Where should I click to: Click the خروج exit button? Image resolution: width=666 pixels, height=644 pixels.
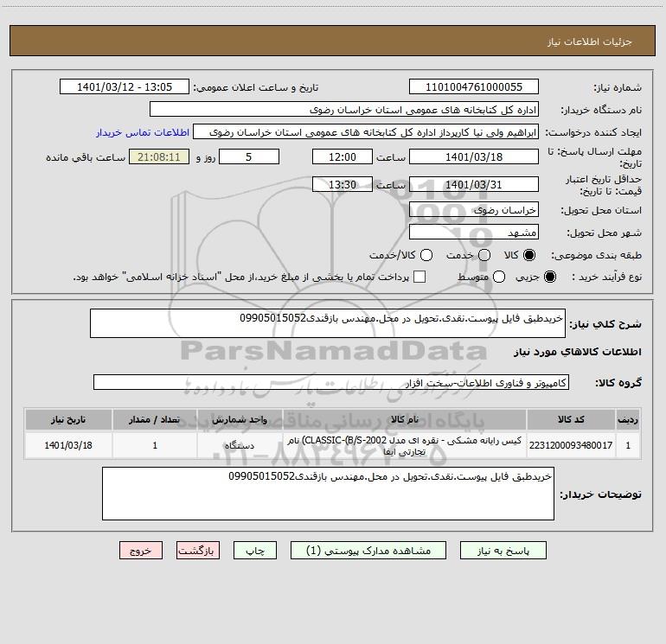tap(141, 551)
